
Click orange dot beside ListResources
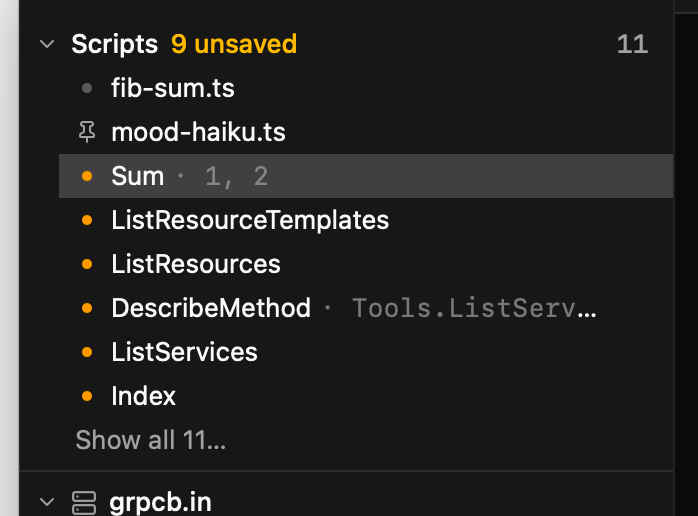[x=87, y=264]
